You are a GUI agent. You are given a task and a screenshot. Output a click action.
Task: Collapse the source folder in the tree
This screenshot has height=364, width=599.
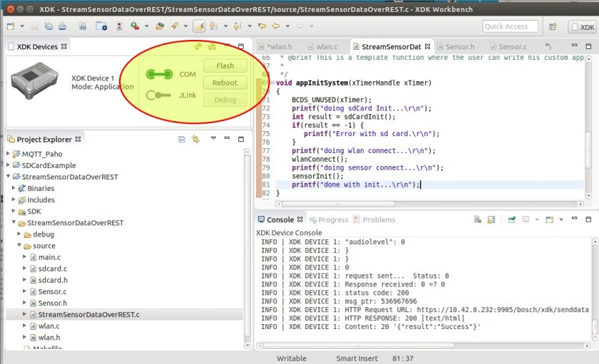click(x=20, y=246)
